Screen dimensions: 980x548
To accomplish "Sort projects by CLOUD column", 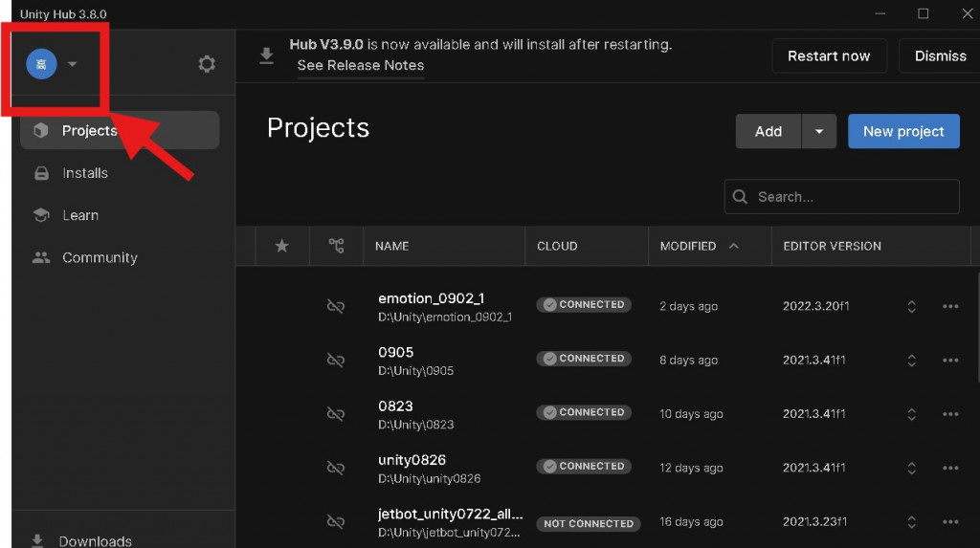I will click(x=557, y=246).
